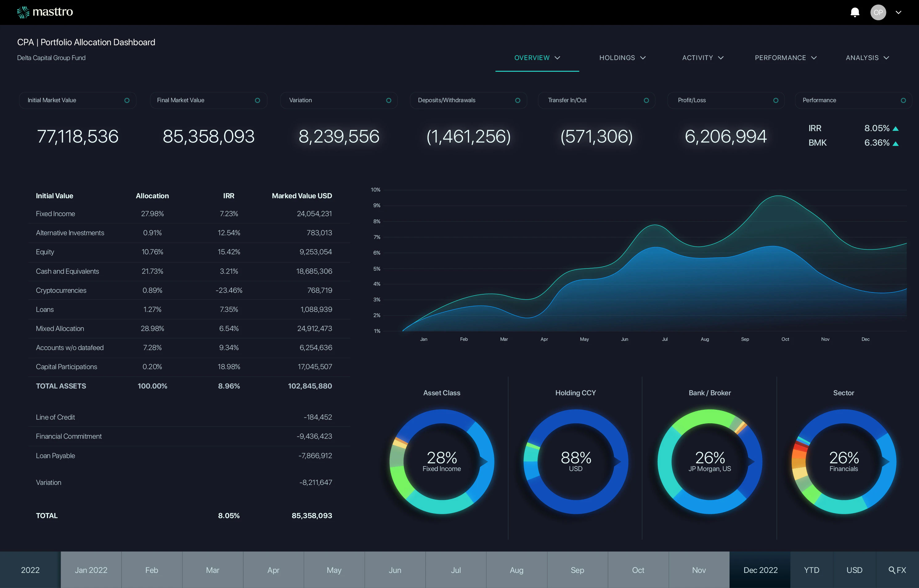Click the masttro logo
The image size is (919, 588).
click(x=45, y=12)
